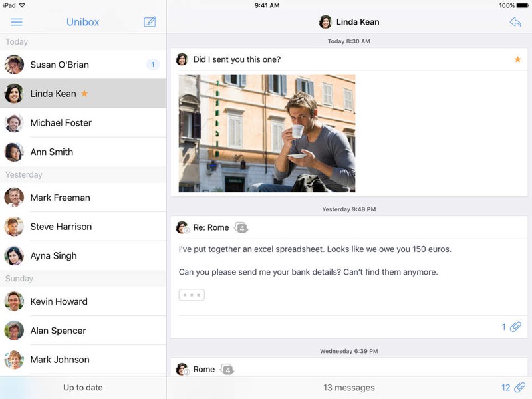The width and height of the screenshot is (532, 399).
Task: Open the hamburger menu in sidebar
Action: pyautogui.click(x=17, y=22)
